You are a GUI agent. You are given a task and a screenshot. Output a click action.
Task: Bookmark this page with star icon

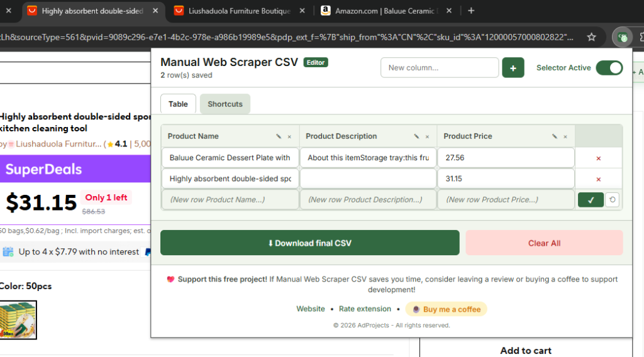[x=591, y=37]
